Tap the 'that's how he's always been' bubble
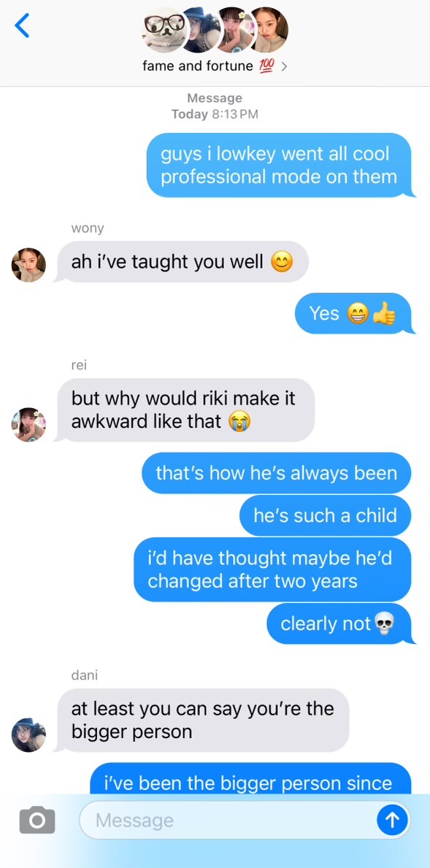 (277, 473)
